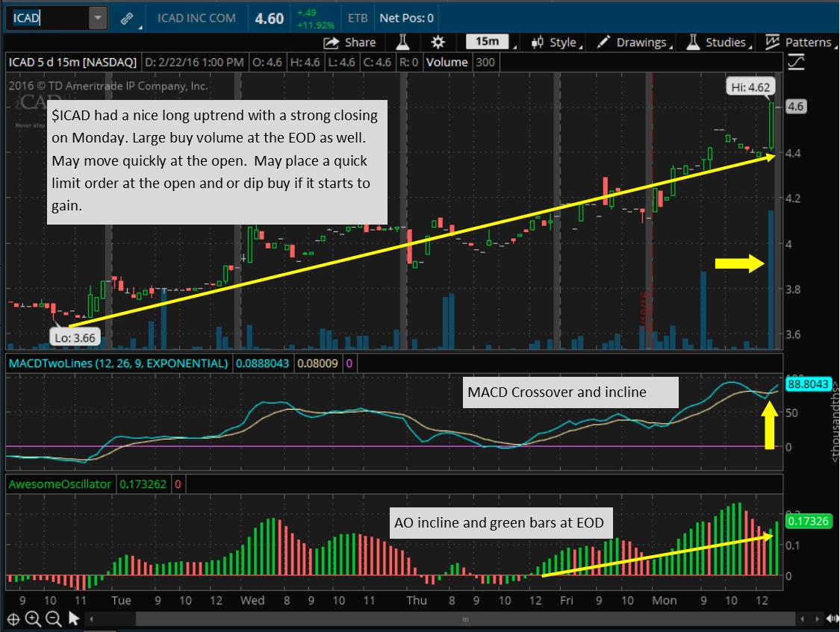Click the expand chart arrows icon at far bottom right
This screenshot has height=632, width=840.
tap(833, 619)
